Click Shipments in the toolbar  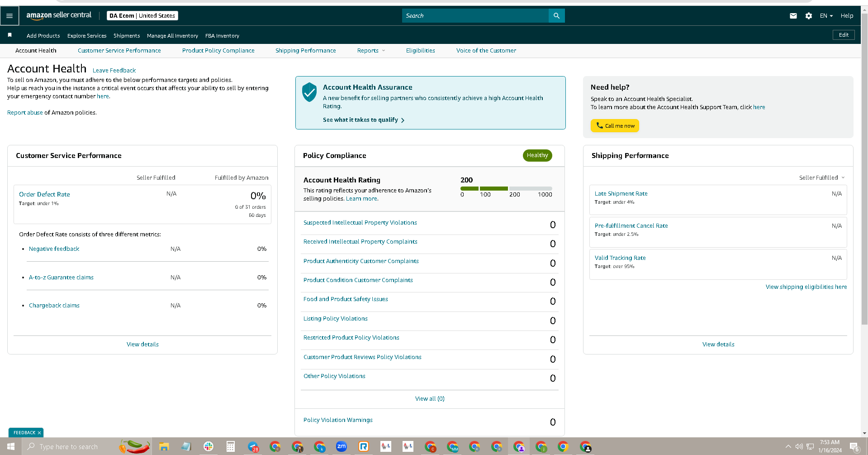[x=127, y=36]
